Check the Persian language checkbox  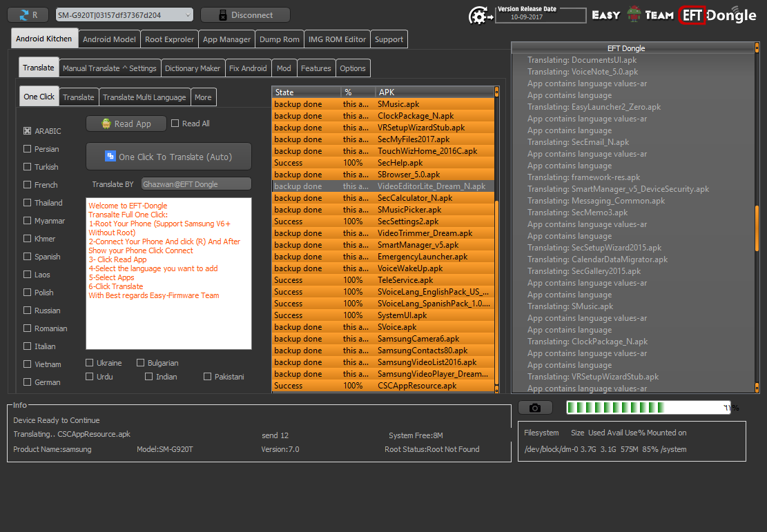tap(28, 149)
